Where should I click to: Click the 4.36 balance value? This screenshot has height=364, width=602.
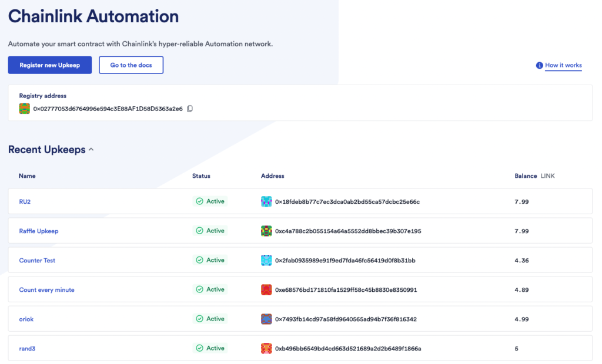click(522, 261)
